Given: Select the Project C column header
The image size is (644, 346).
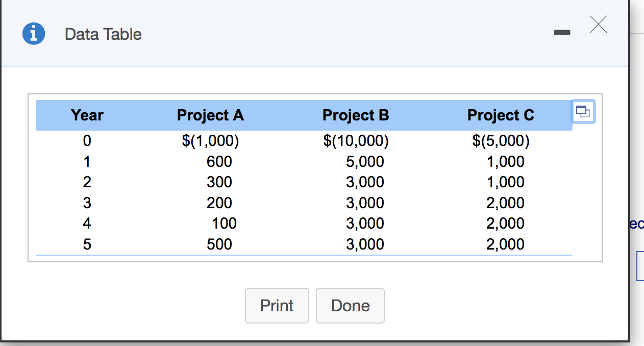Looking at the screenshot, I should pos(500,115).
